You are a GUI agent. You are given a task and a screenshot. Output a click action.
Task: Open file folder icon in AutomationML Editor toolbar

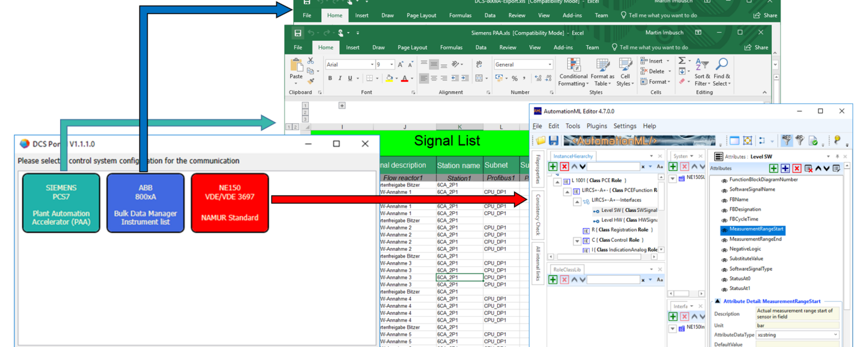point(541,141)
